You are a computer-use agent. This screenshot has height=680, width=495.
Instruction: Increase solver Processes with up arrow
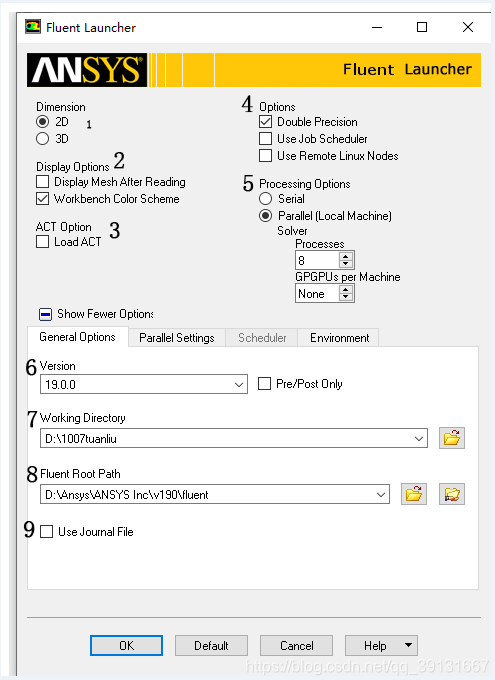point(345,256)
